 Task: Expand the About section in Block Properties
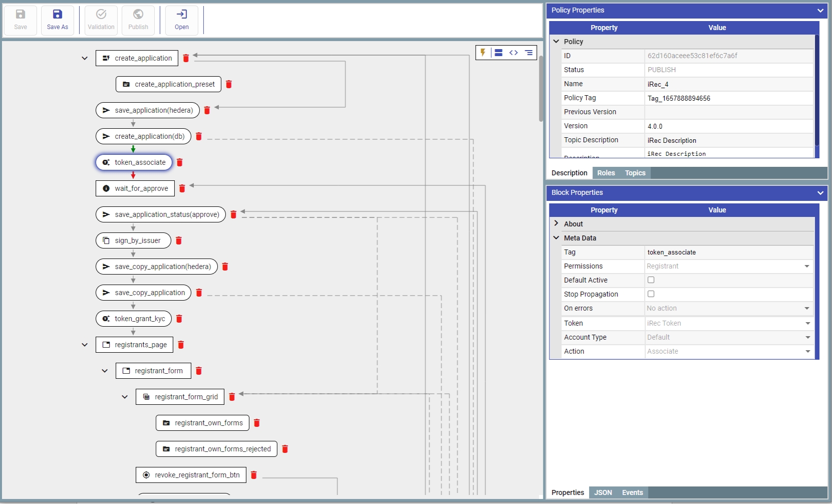[557, 224]
